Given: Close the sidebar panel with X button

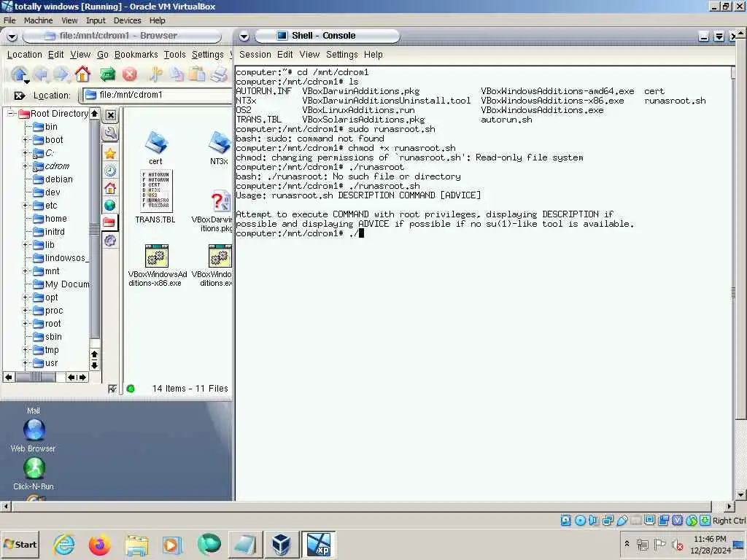Looking at the screenshot, I should (111, 114).
